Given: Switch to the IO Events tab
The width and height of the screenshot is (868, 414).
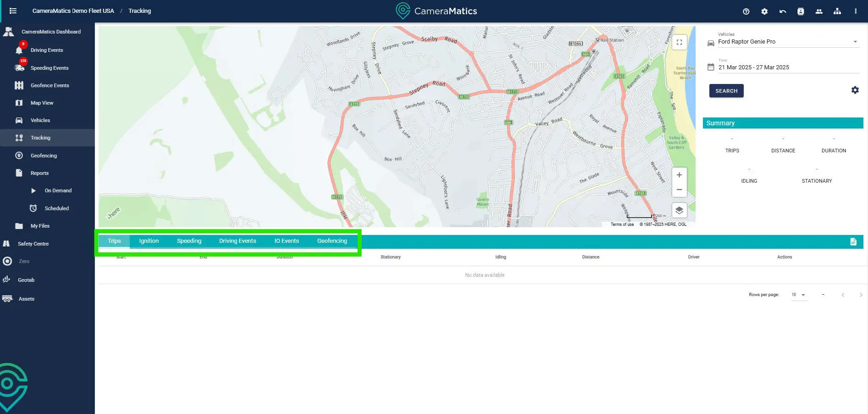Looking at the screenshot, I should (287, 241).
